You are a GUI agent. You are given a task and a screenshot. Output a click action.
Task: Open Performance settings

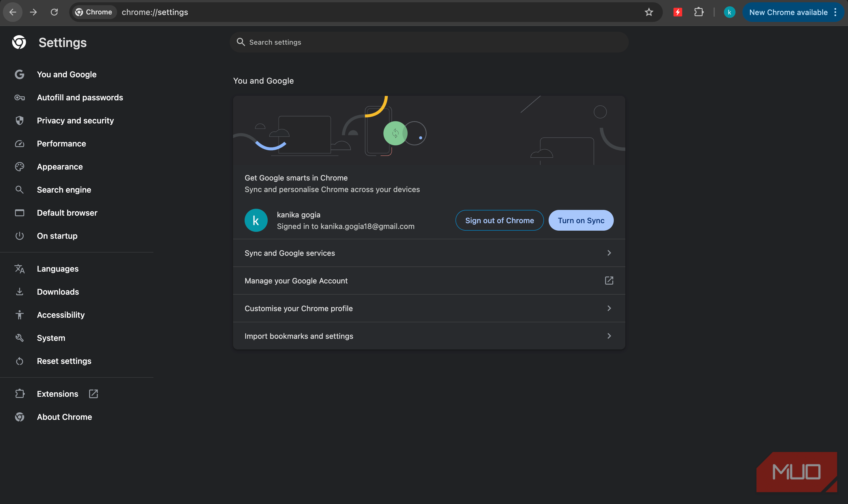tap(61, 144)
